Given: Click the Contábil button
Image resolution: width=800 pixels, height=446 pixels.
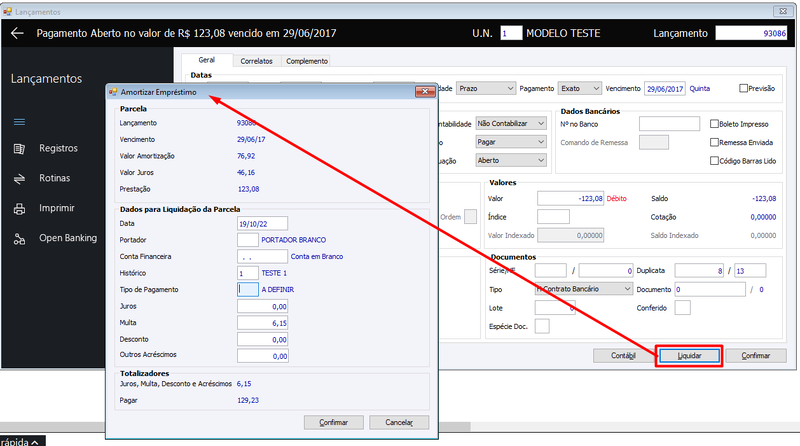Looking at the screenshot, I should 623,356.
